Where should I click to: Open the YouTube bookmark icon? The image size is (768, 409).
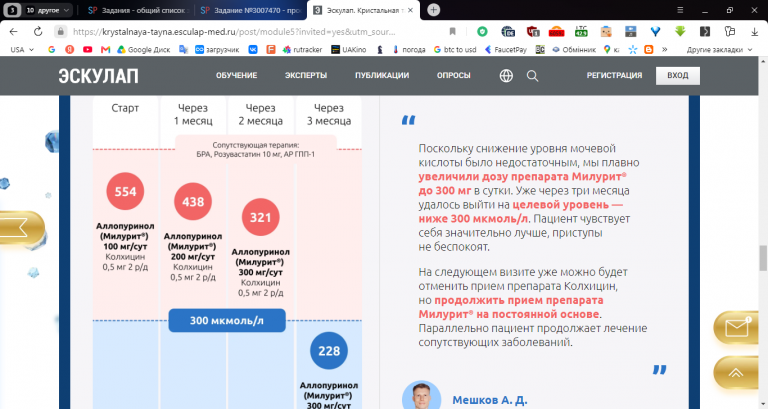click(x=88, y=49)
